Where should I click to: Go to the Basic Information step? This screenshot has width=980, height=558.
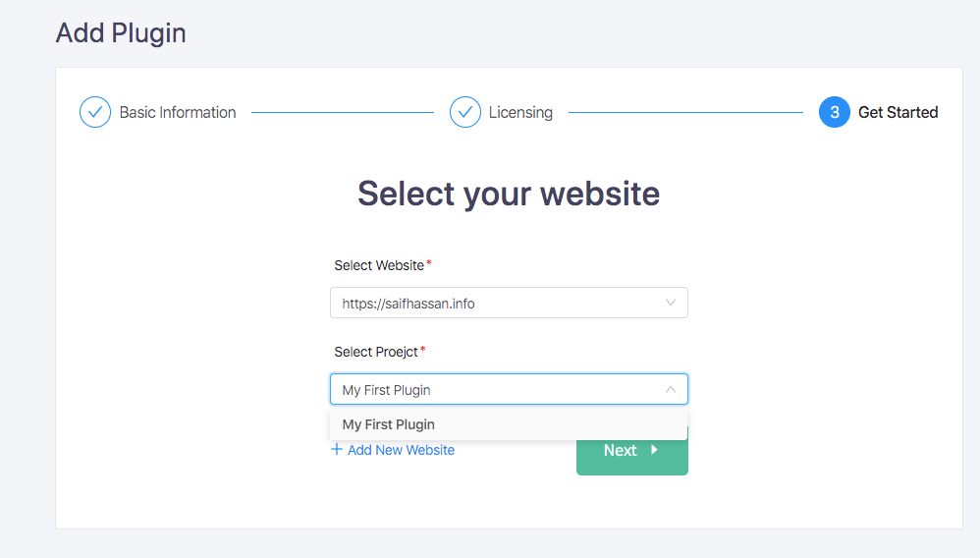tap(178, 112)
